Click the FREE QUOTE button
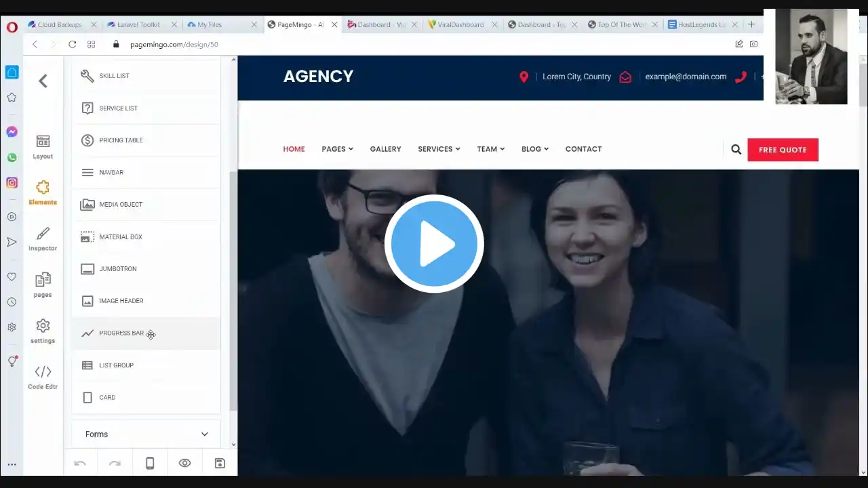This screenshot has width=868, height=488. pyautogui.click(x=783, y=150)
